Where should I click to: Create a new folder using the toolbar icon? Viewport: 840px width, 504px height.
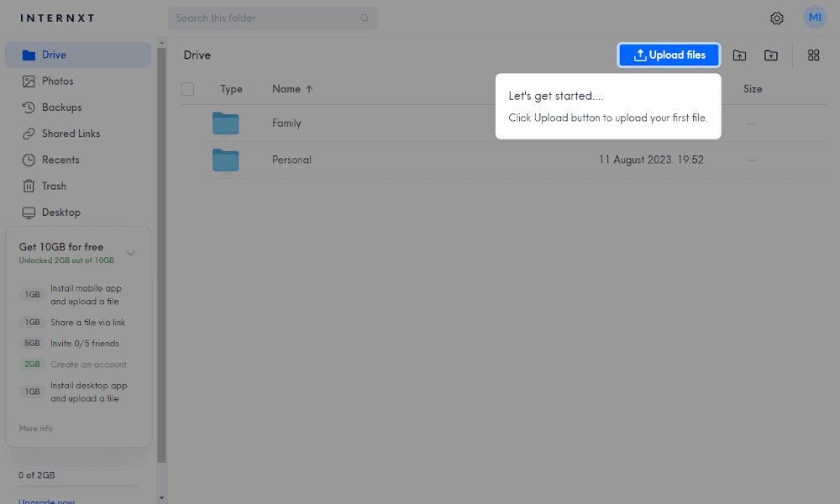[x=771, y=55]
